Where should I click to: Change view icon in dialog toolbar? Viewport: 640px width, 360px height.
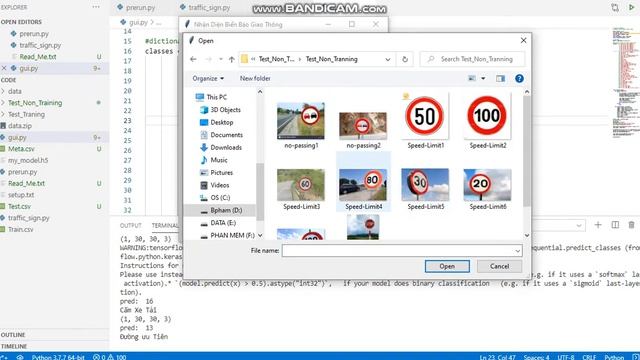472,78
